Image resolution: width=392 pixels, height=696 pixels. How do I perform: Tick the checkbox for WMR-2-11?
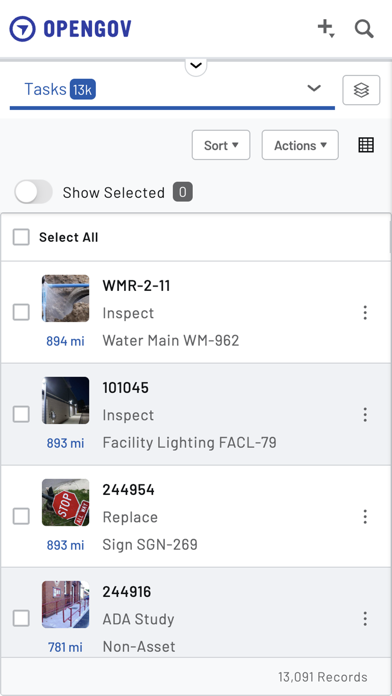coord(21,312)
